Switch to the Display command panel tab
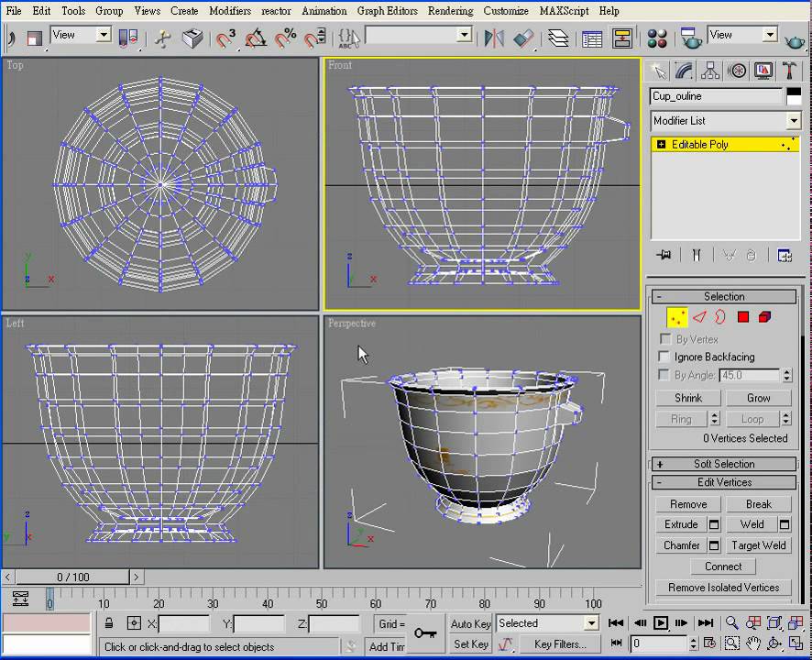The height and width of the screenshot is (660, 812). (763, 71)
